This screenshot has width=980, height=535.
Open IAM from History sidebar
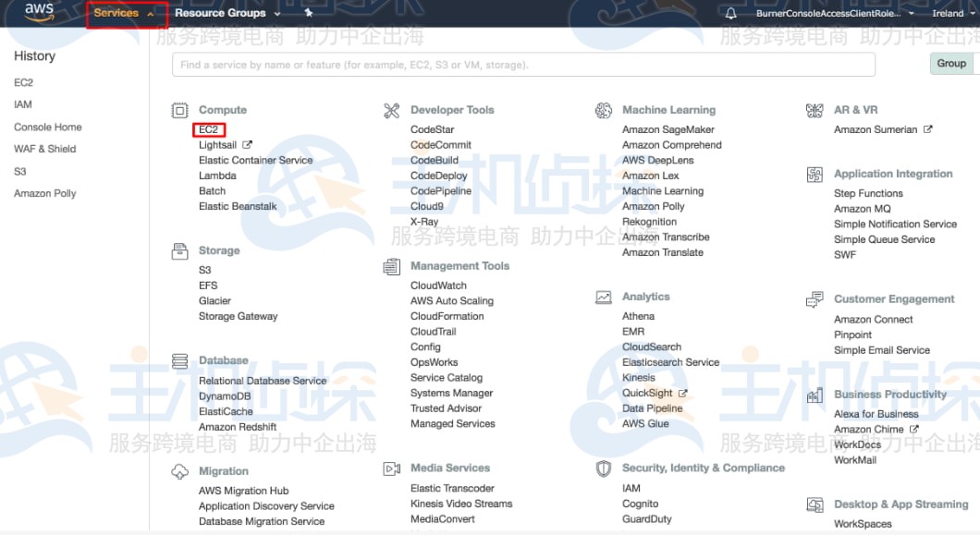click(x=23, y=104)
